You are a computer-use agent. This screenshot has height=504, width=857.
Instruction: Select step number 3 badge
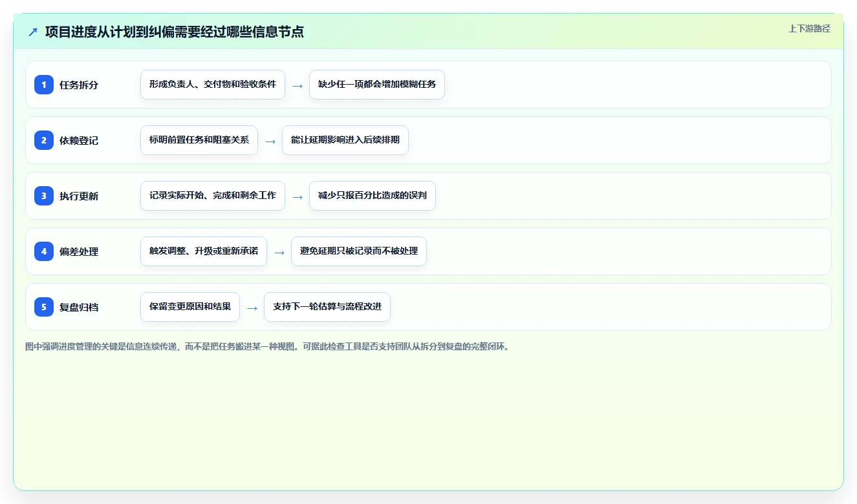coord(44,196)
